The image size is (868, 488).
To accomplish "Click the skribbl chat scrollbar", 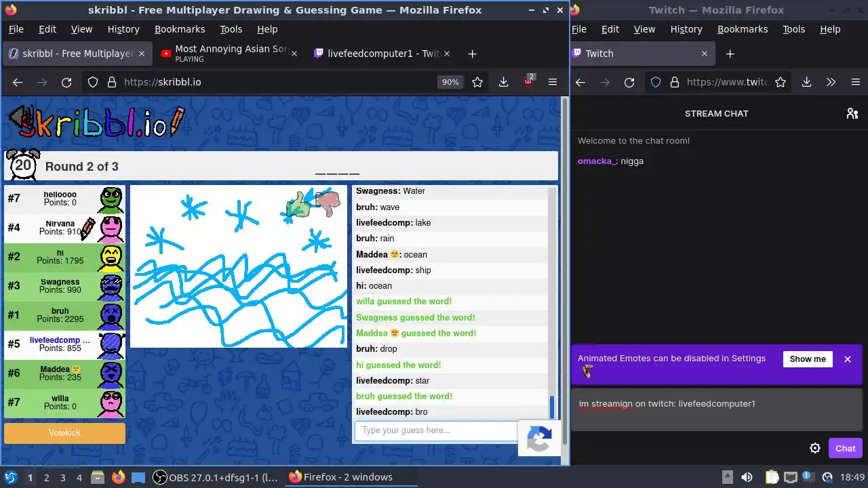I will 551,408.
